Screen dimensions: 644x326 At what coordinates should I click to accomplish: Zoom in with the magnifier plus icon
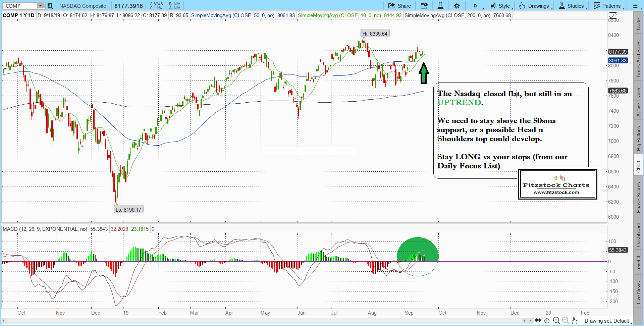[556, 321]
